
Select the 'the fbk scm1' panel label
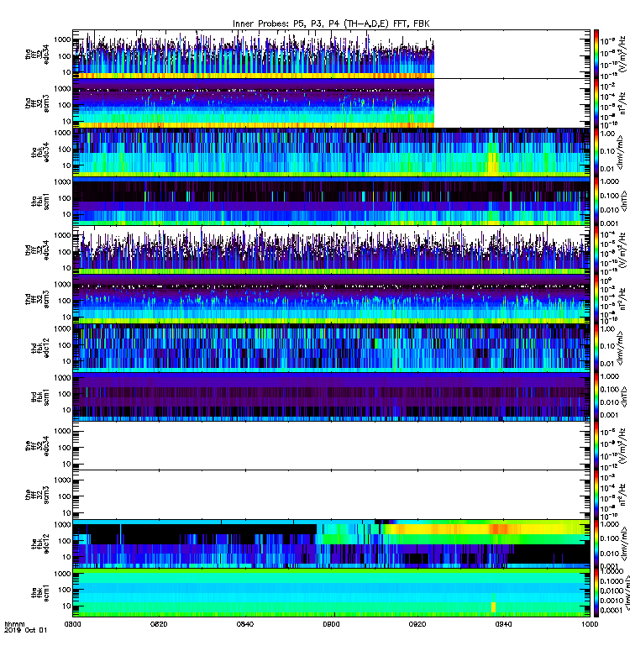(x=40, y=593)
